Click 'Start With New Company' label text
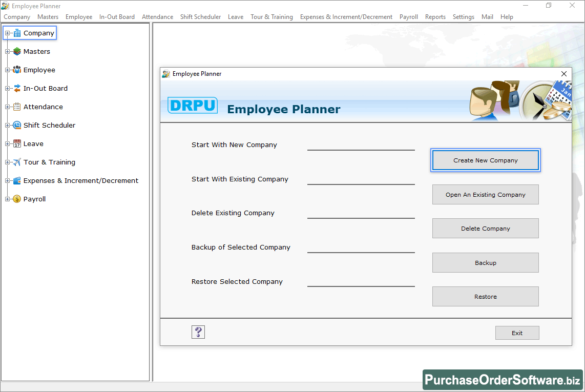The height and width of the screenshot is (392, 585). [234, 145]
